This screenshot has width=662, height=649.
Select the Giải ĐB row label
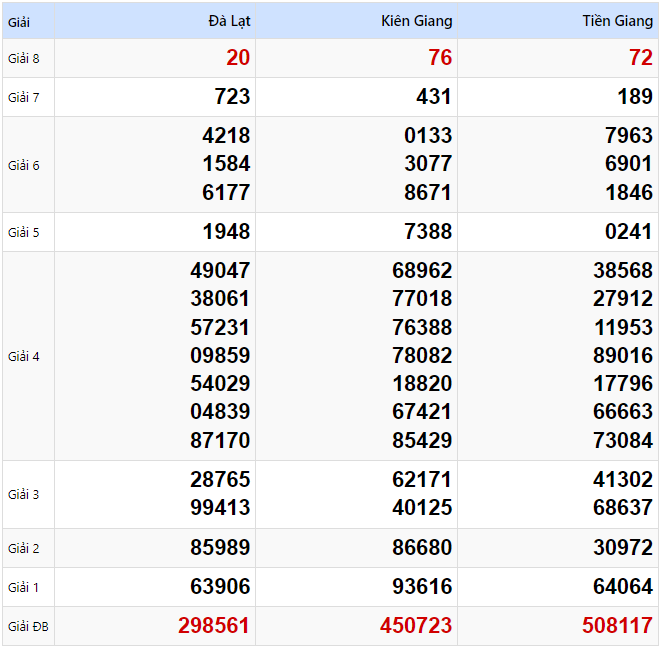point(27,627)
